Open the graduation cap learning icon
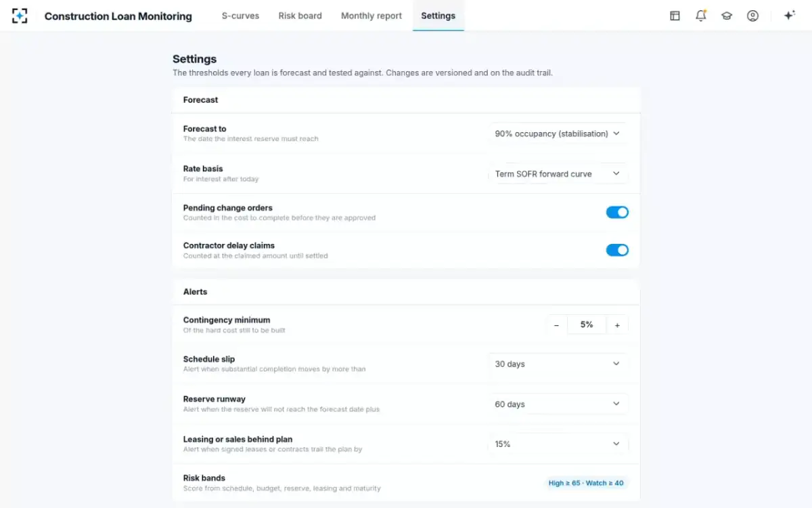The width and height of the screenshot is (812, 508). click(x=727, y=16)
